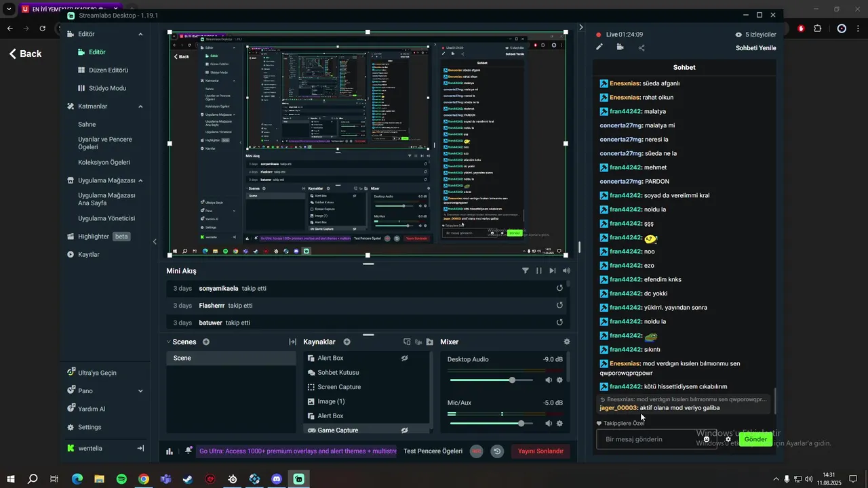Viewport: 868px width, 488px height.
Task: Expand the Pano dropdown in sidebar
Action: [x=140, y=391]
